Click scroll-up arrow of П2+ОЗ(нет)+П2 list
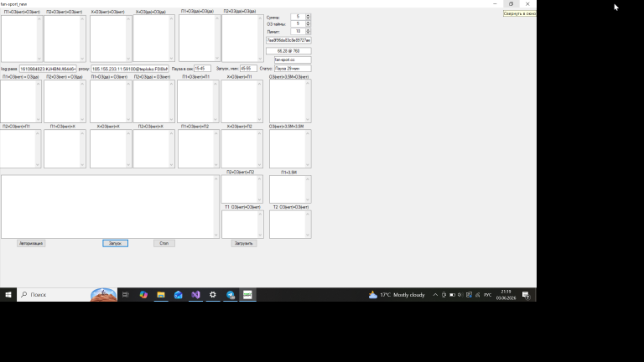The image size is (644, 362). point(260,179)
